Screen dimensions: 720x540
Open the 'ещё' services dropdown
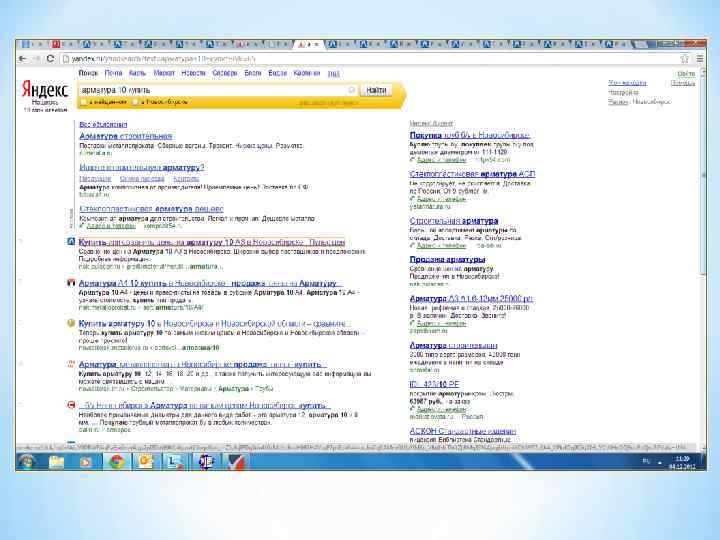coord(334,73)
